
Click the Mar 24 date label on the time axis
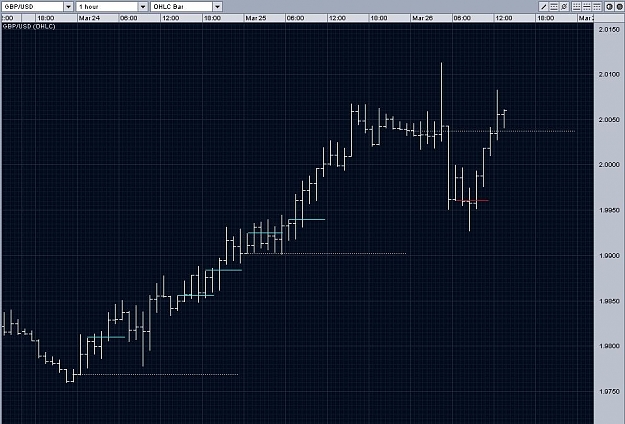click(89, 18)
